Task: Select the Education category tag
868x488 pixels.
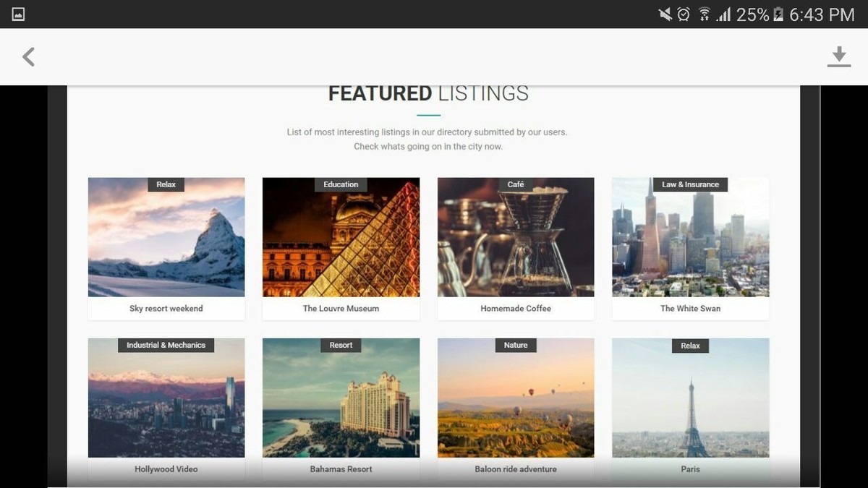Action: pos(341,184)
